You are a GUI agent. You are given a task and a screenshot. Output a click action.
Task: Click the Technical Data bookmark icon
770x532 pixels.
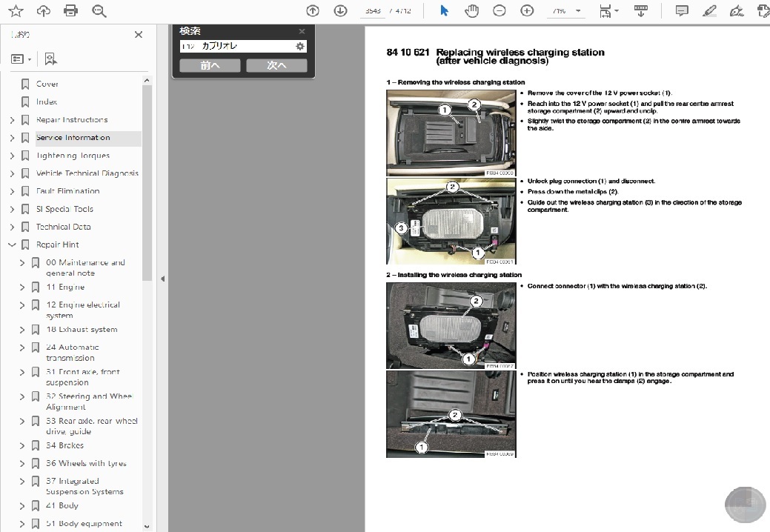click(25, 227)
